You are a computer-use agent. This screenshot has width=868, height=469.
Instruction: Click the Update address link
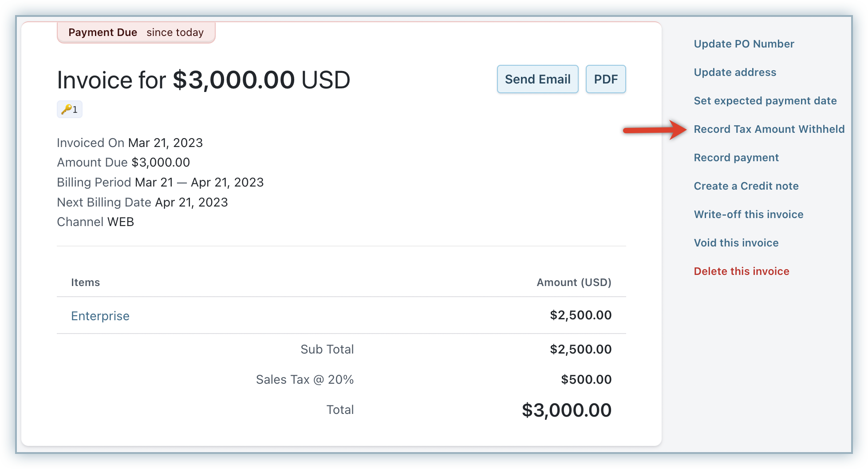(x=735, y=72)
